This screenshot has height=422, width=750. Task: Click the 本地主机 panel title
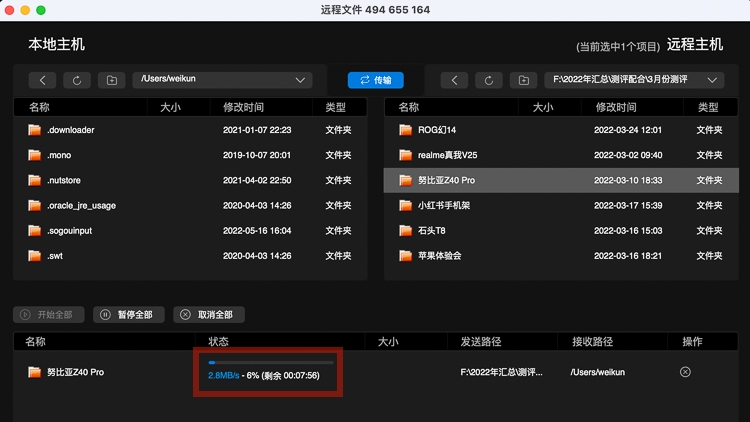[56, 44]
